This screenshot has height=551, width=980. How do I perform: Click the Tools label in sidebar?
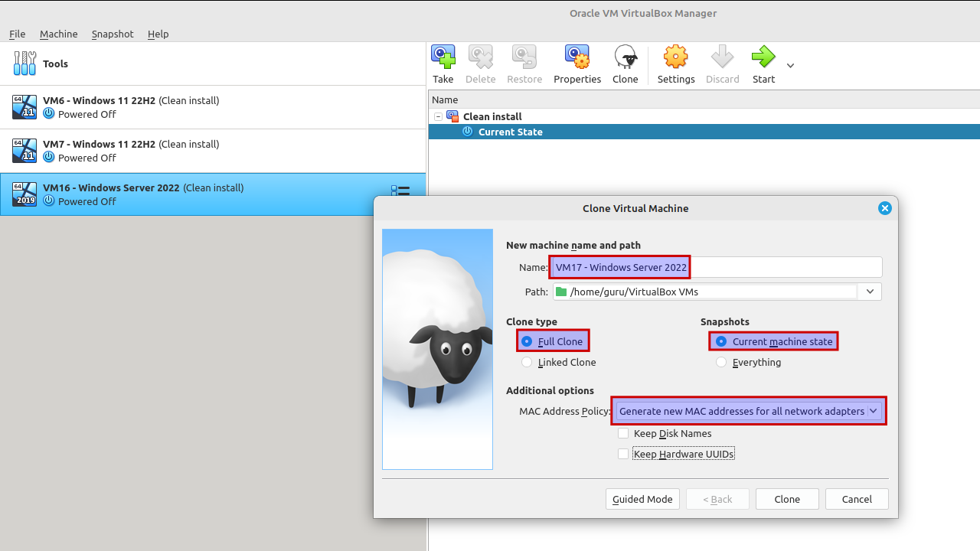coord(55,64)
